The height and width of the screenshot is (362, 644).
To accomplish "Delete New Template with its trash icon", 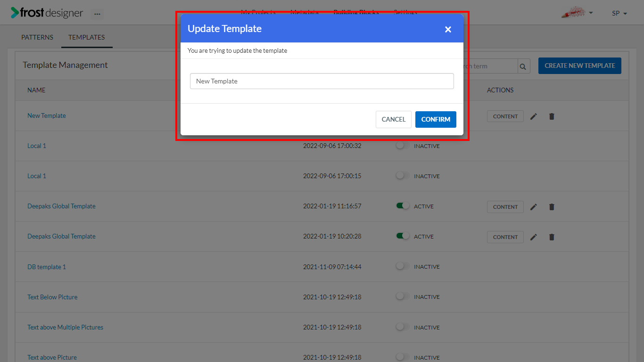I will coord(552,116).
